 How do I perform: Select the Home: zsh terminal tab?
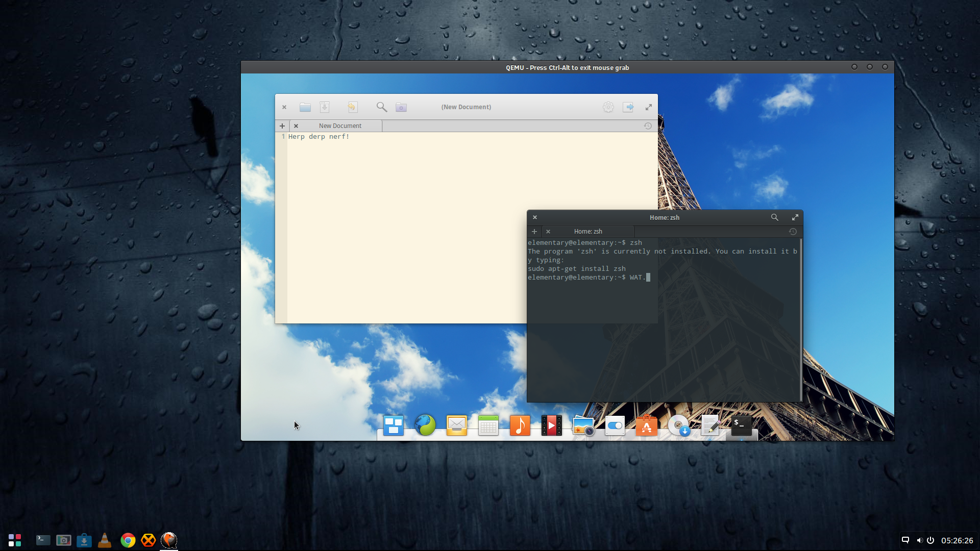[588, 232]
